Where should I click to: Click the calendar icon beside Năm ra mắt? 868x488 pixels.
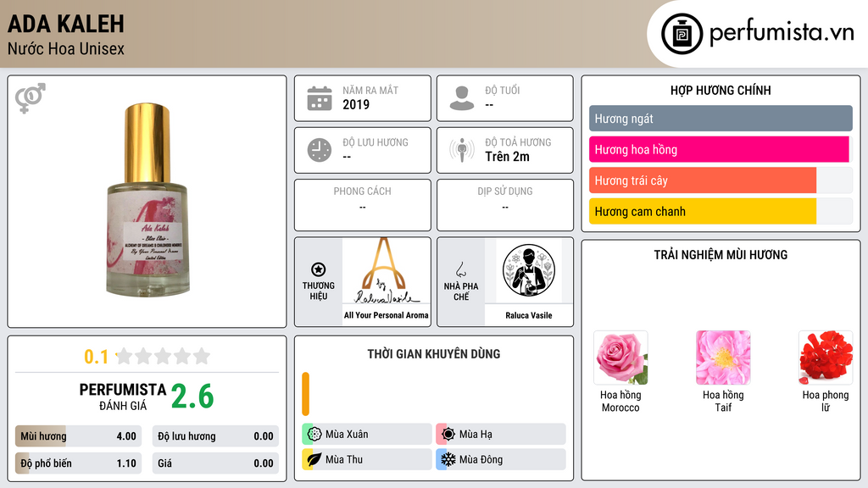click(320, 98)
